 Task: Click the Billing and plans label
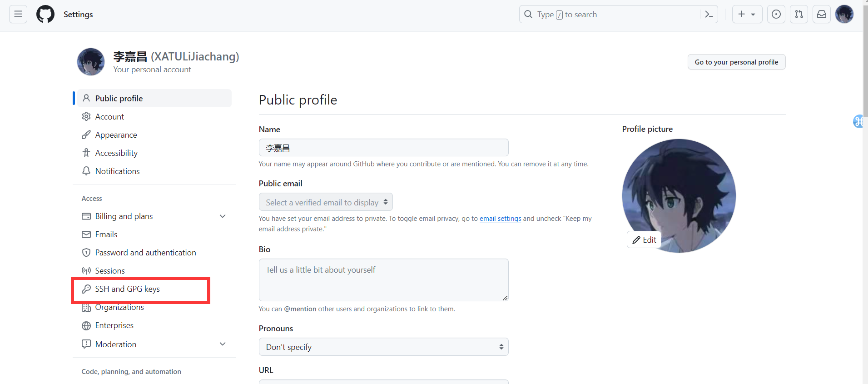point(124,216)
